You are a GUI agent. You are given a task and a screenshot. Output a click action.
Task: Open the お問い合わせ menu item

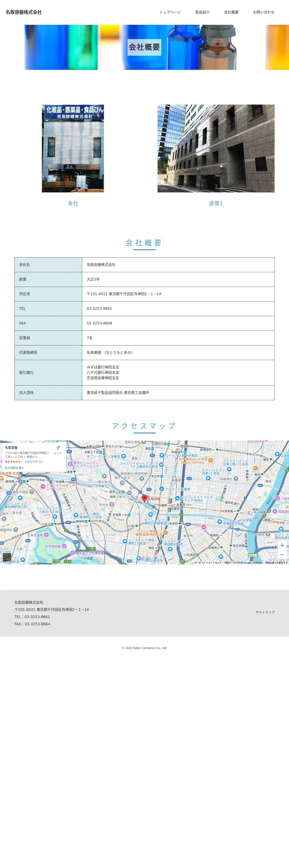[264, 12]
